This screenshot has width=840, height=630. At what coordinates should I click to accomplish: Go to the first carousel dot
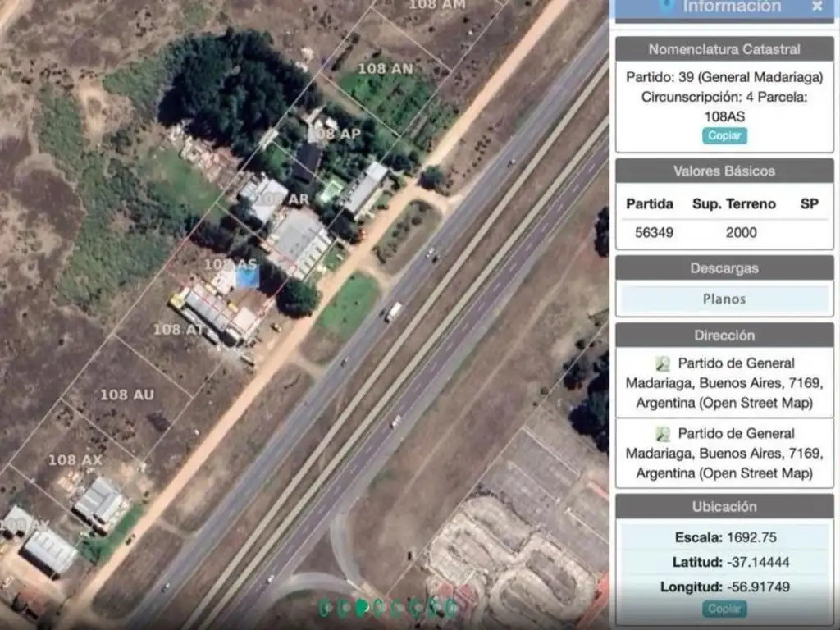(326, 608)
